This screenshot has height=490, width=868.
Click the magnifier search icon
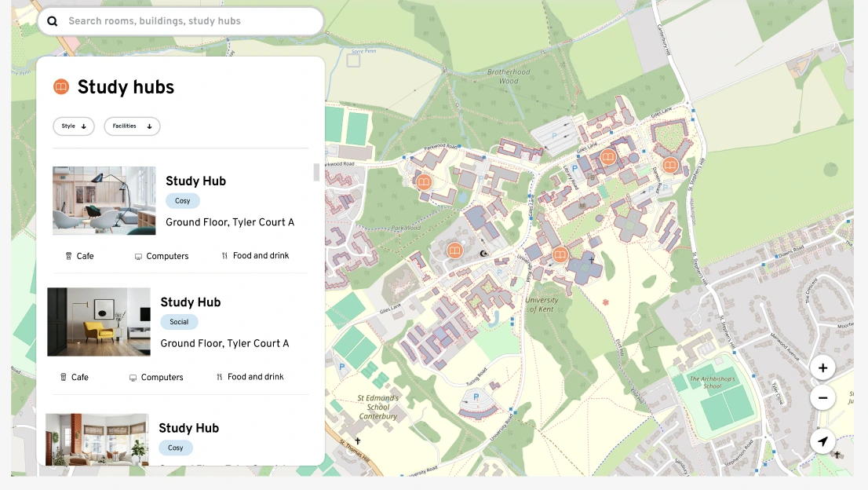(53, 21)
